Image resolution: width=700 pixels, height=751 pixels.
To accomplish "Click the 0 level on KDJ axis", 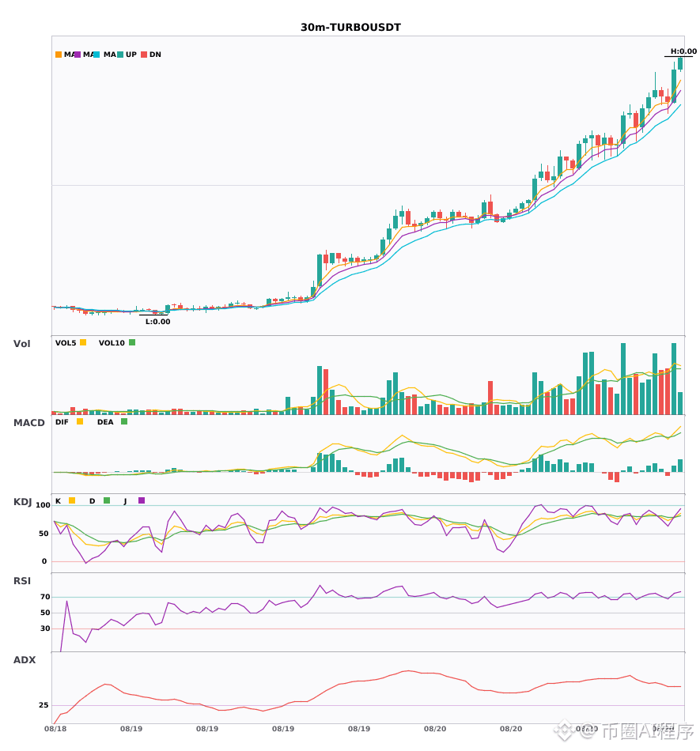I will pyautogui.click(x=44, y=561).
